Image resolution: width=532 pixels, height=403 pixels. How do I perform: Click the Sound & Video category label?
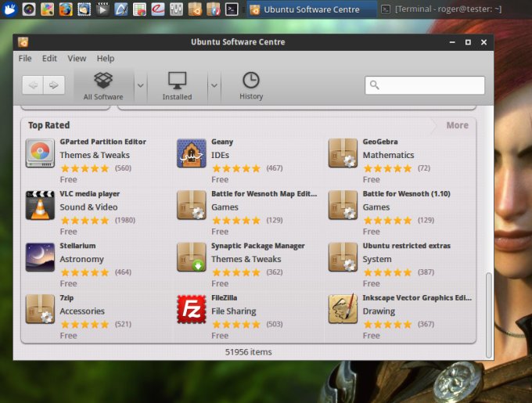tap(88, 207)
